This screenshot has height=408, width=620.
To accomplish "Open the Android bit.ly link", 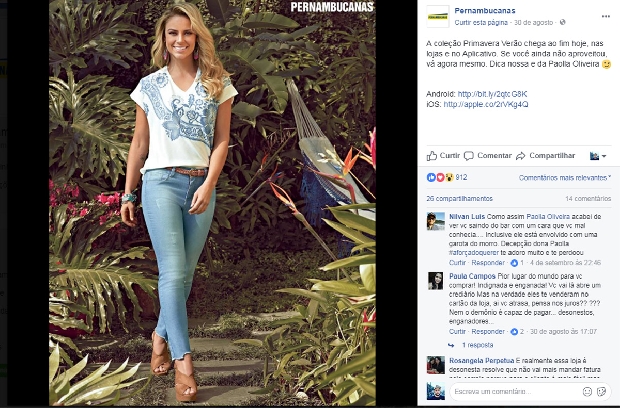I will coord(492,94).
